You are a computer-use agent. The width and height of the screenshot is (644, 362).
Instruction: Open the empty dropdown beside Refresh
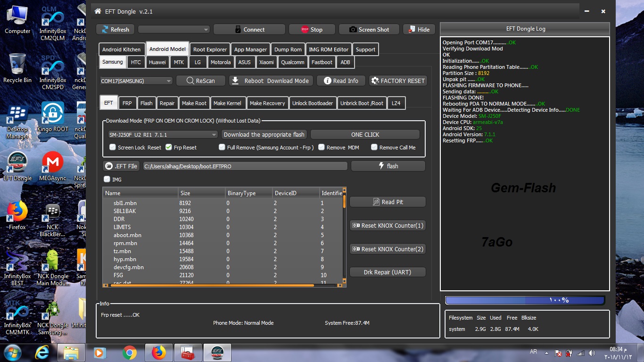174,29
